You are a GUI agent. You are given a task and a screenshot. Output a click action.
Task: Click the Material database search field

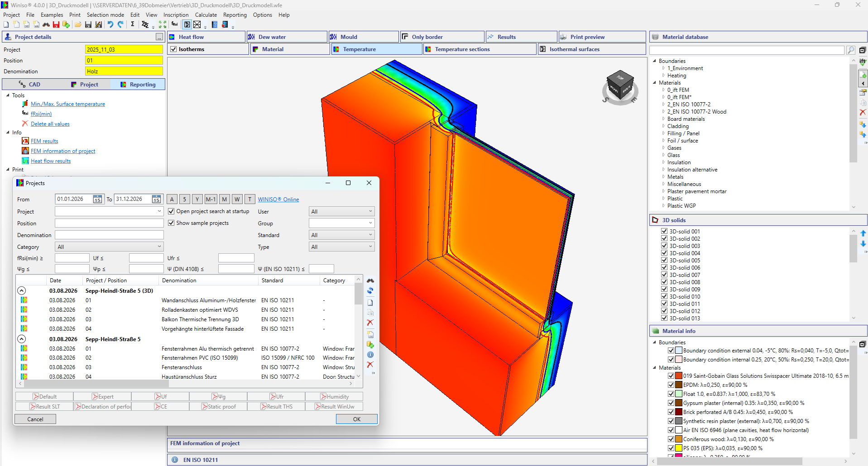(x=747, y=50)
